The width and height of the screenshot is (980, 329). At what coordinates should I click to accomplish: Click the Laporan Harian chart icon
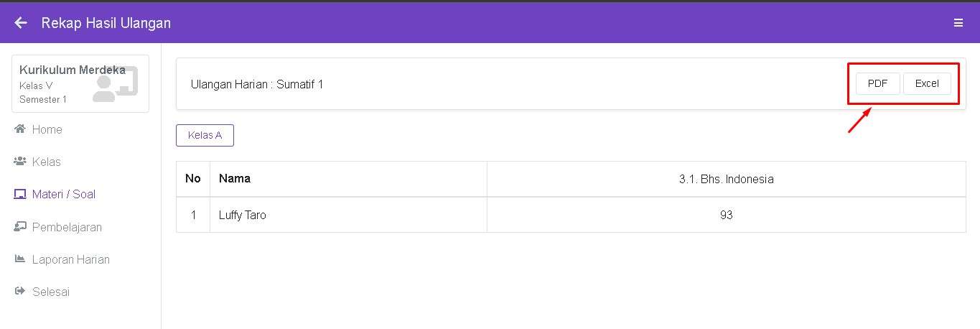pos(20,259)
